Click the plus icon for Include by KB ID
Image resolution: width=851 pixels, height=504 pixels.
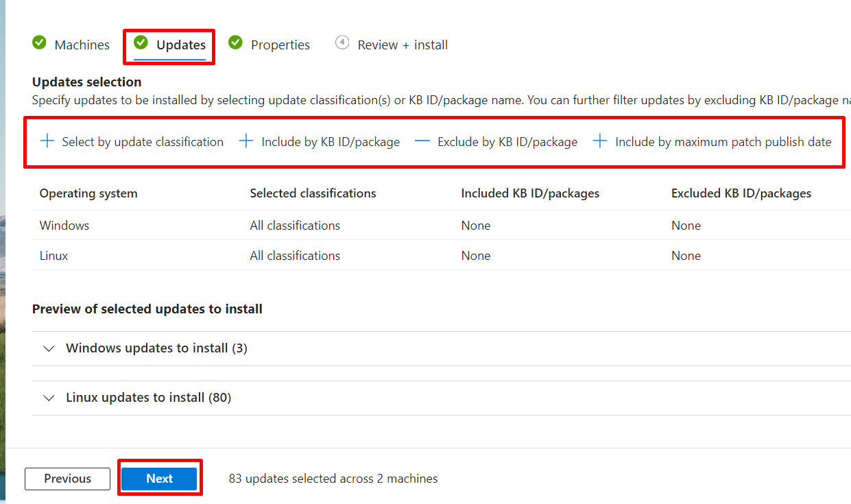(246, 141)
